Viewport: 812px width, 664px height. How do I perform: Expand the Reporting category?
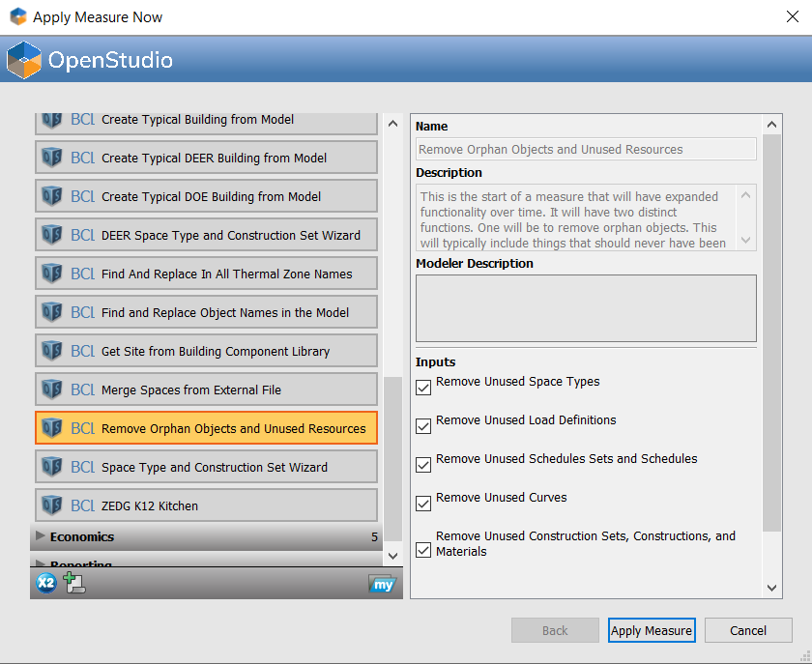click(41, 563)
